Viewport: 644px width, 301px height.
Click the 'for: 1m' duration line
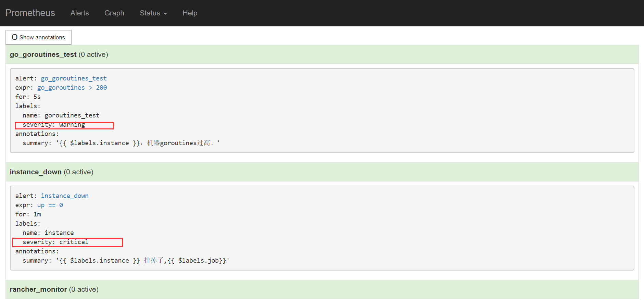28,214
